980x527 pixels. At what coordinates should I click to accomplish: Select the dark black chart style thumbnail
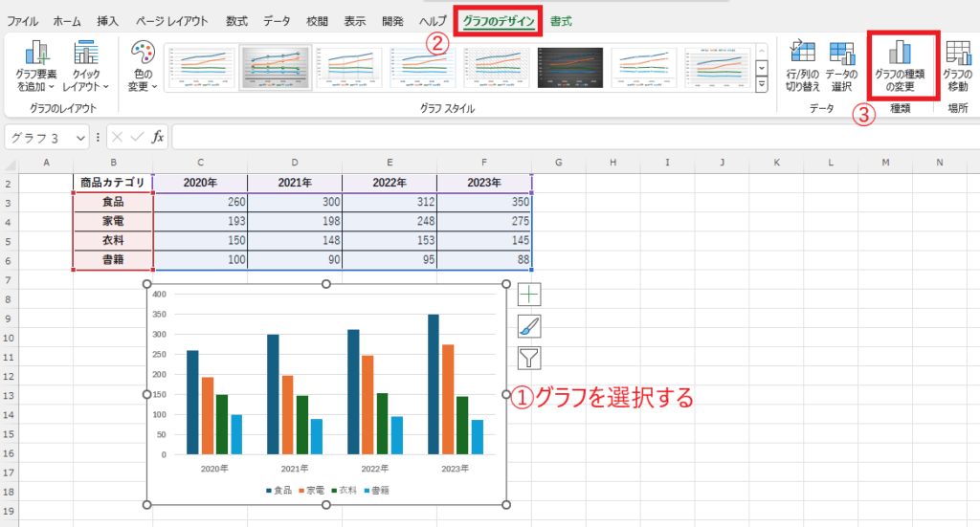(x=570, y=68)
